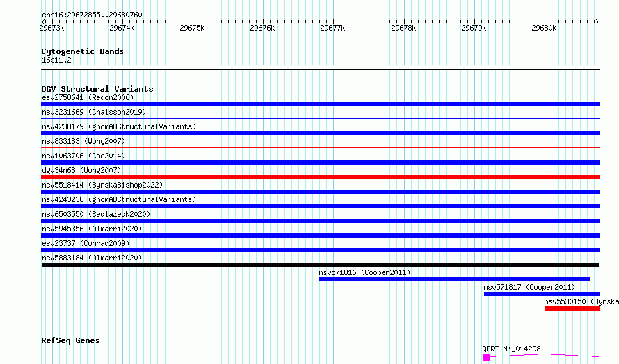Click the 29677k ruler label
The height and width of the screenshot is (364, 619).
(x=332, y=28)
